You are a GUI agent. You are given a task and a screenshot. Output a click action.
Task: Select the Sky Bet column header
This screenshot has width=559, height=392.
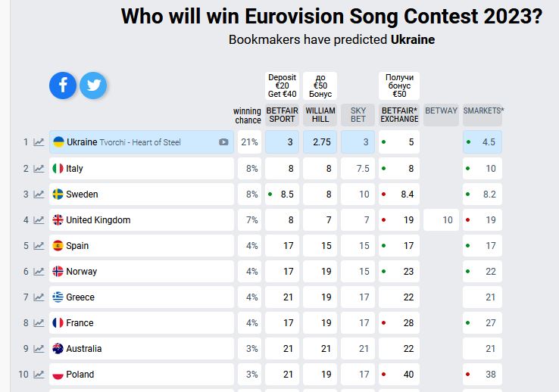click(358, 114)
